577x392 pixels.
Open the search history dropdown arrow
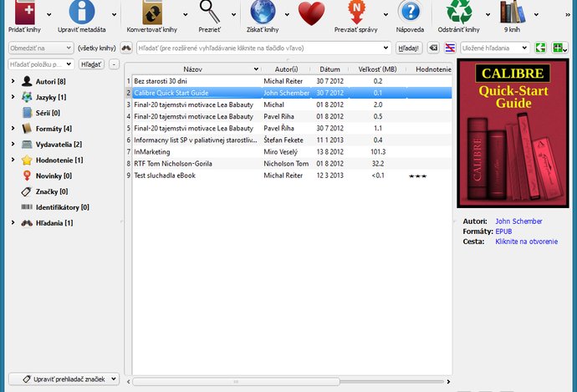386,48
